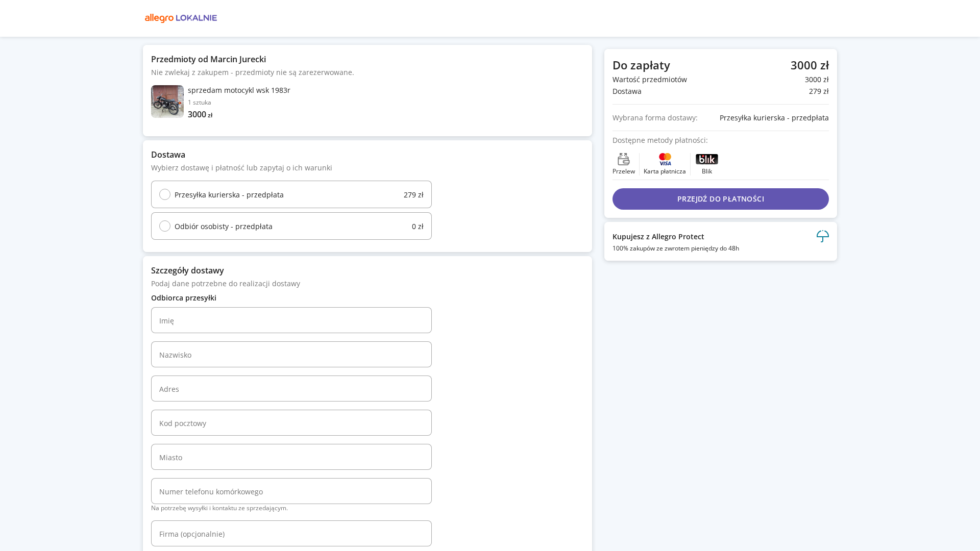Focus the Firma (opcjonalnie) input field

pyautogui.click(x=291, y=534)
